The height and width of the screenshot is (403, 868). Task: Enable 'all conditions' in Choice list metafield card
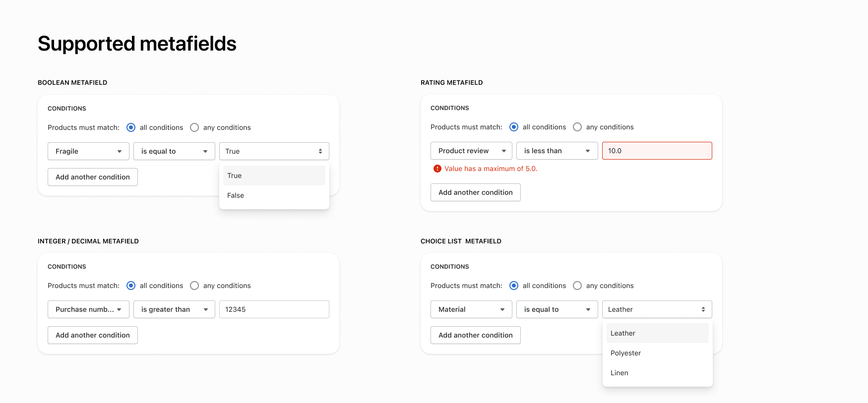coord(514,286)
